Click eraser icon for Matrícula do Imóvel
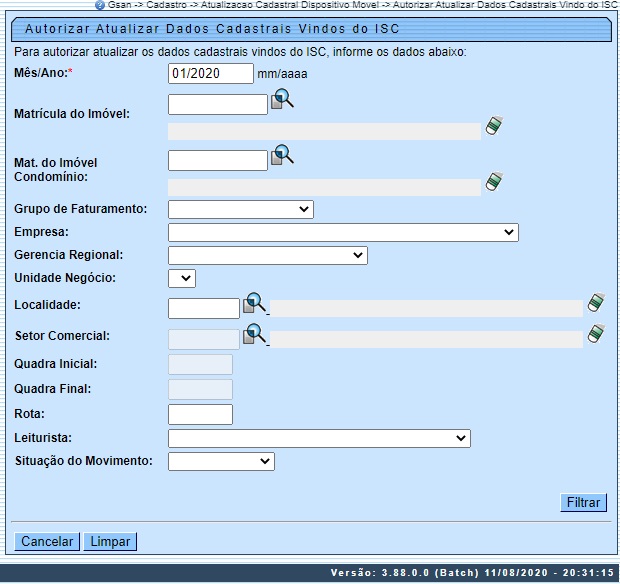Image resolution: width=620 pixels, height=584 pixels. tap(493, 125)
